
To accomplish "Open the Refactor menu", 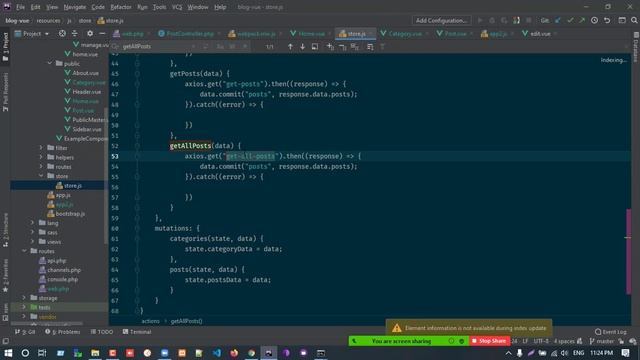I will 121,7.
